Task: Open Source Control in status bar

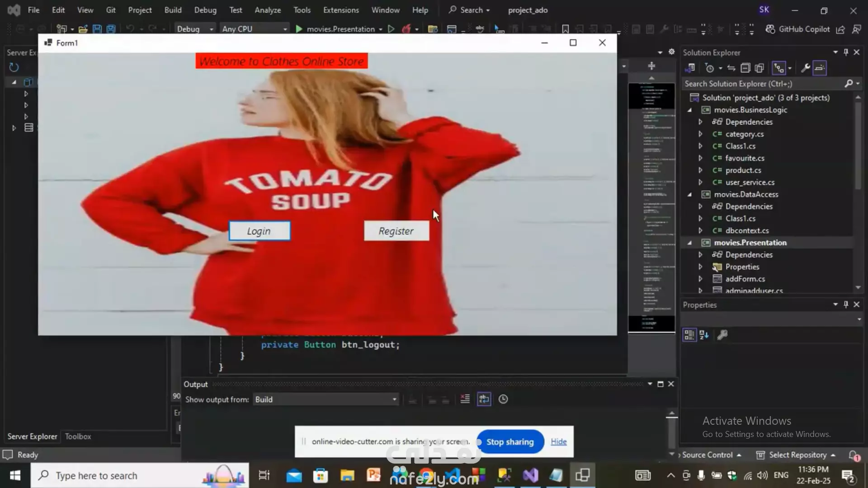Action: tap(710, 455)
